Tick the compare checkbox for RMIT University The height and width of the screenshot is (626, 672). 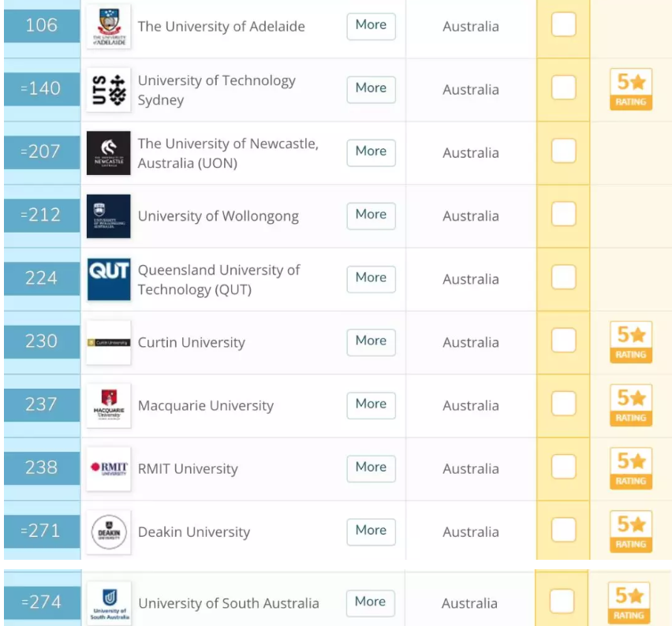[564, 467]
